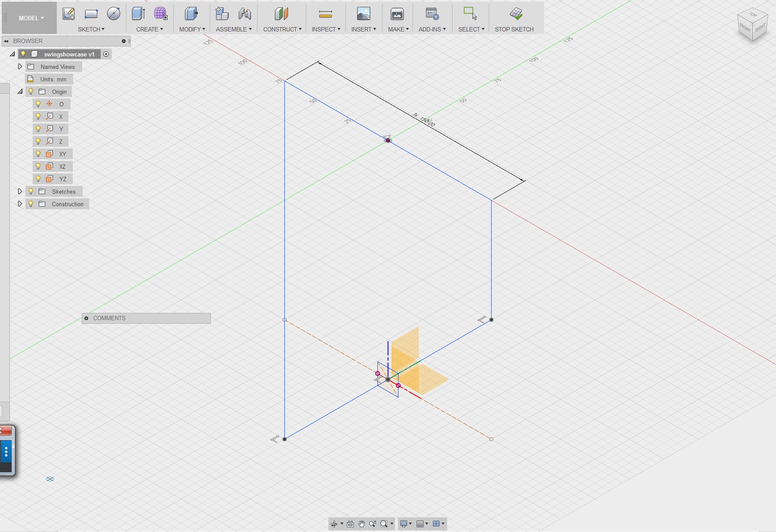Viewport: 776px width, 532px height.
Task: Open the Create Form tool
Action: 161,14
